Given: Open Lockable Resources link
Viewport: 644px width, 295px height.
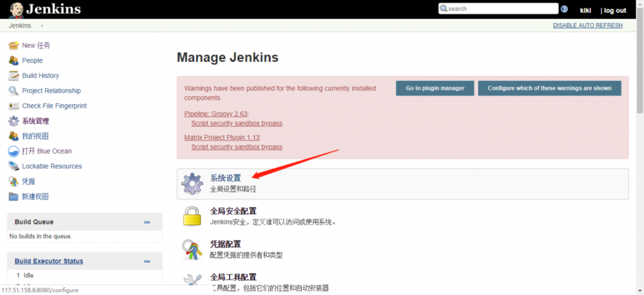Looking at the screenshot, I should pos(52,167).
